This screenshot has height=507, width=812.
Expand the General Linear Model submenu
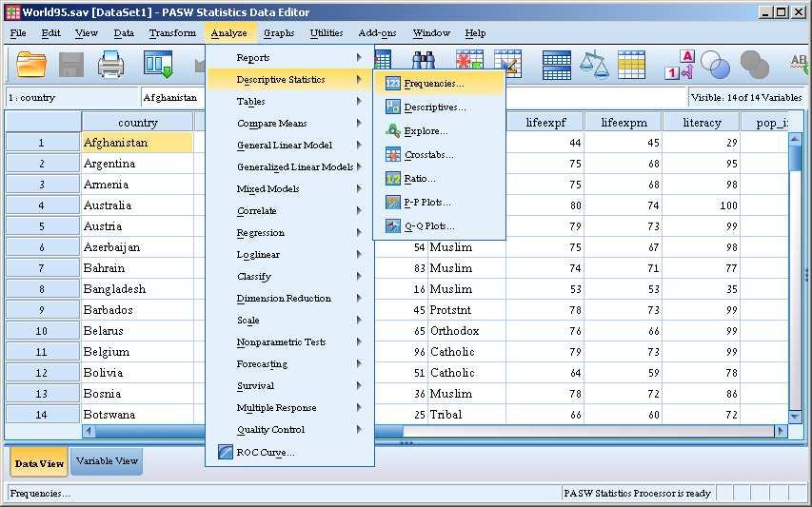(x=290, y=145)
